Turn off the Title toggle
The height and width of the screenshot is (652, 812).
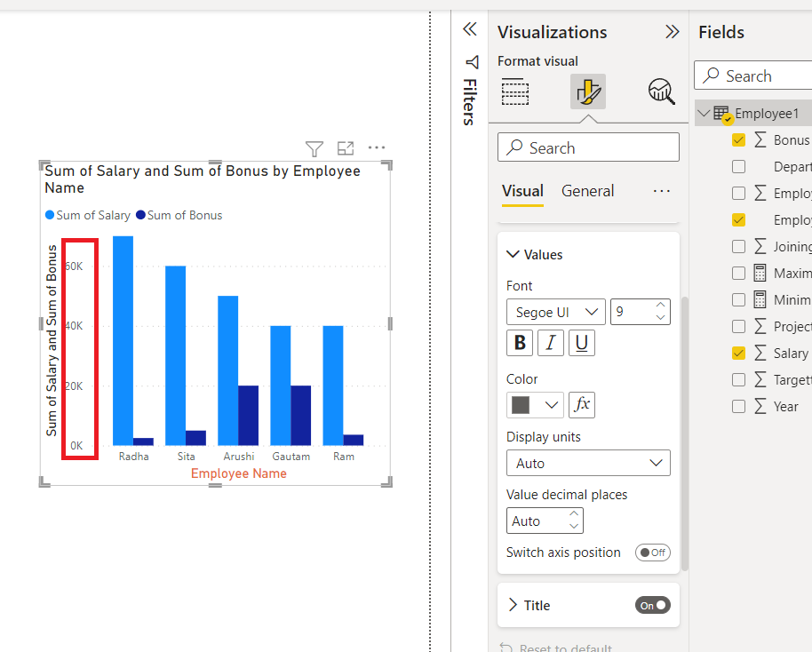(652, 606)
